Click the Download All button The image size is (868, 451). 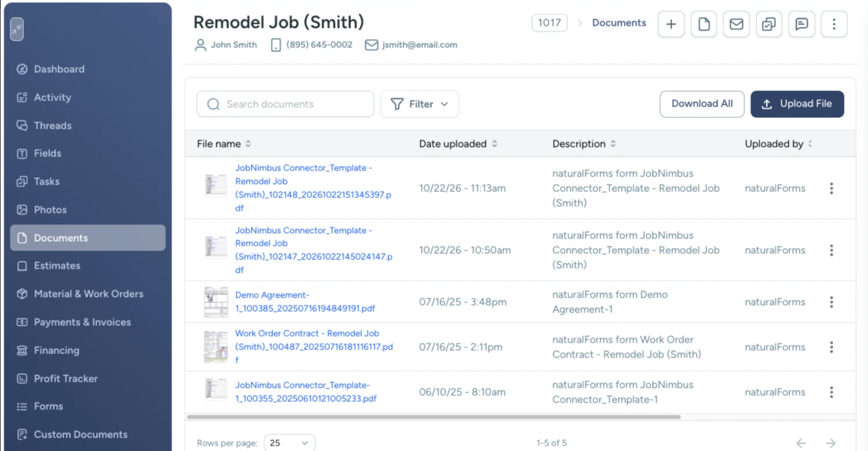702,104
